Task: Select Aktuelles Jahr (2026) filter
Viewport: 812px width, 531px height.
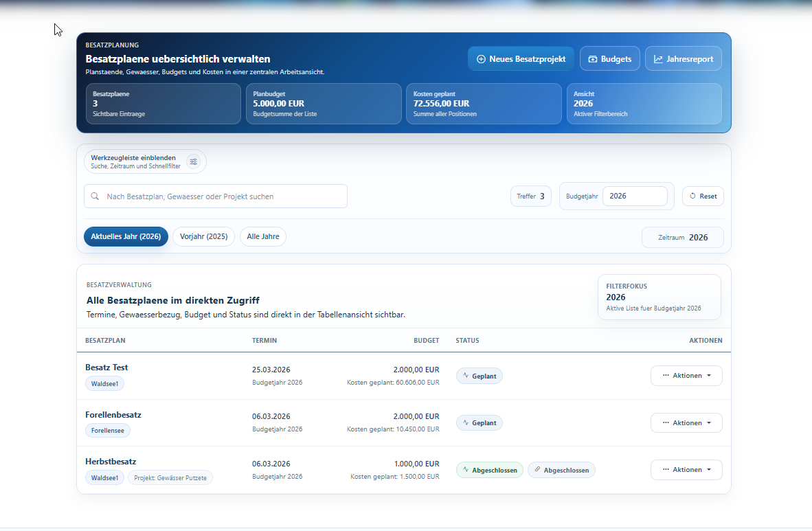Action: [126, 237]
